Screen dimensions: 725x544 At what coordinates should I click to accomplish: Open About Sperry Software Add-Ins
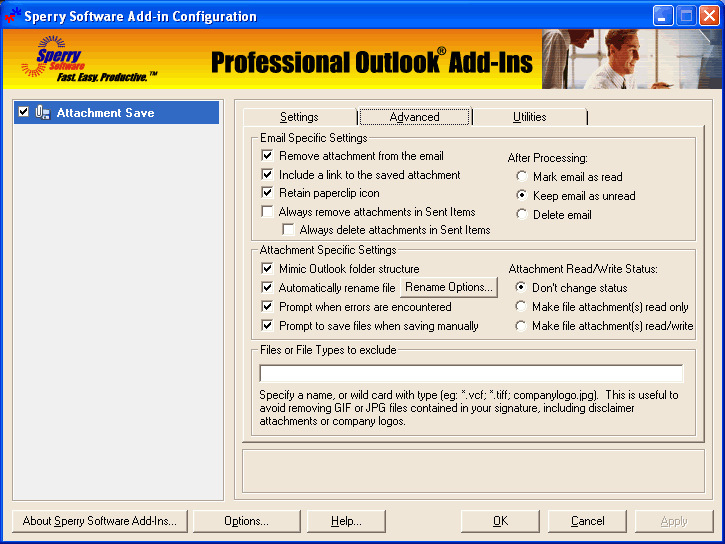(x=100, y=521)
